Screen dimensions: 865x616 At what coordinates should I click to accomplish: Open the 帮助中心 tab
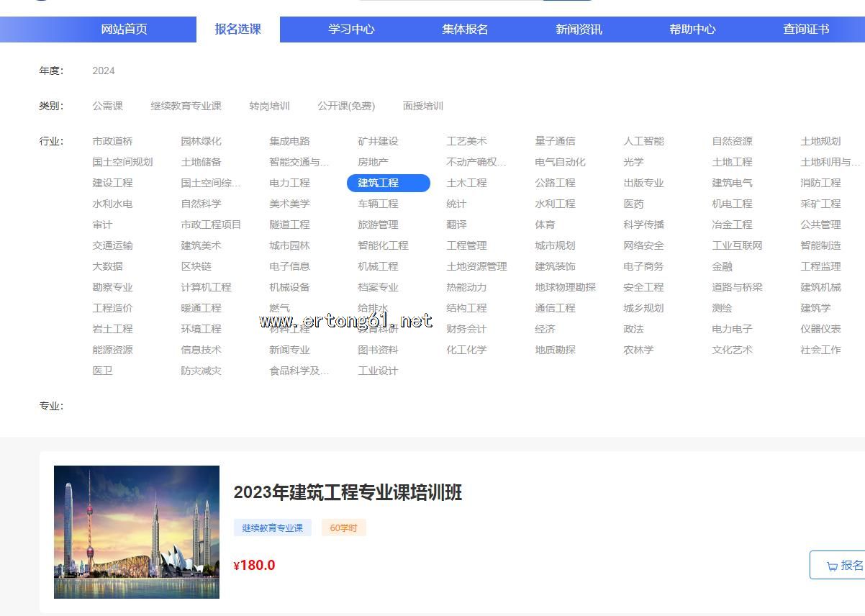(x=692, y=30)
